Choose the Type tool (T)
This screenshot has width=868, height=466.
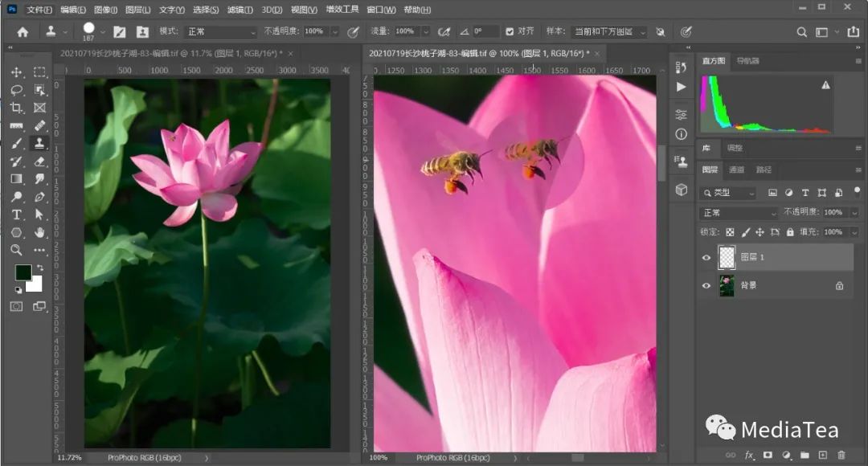[16, 215]
